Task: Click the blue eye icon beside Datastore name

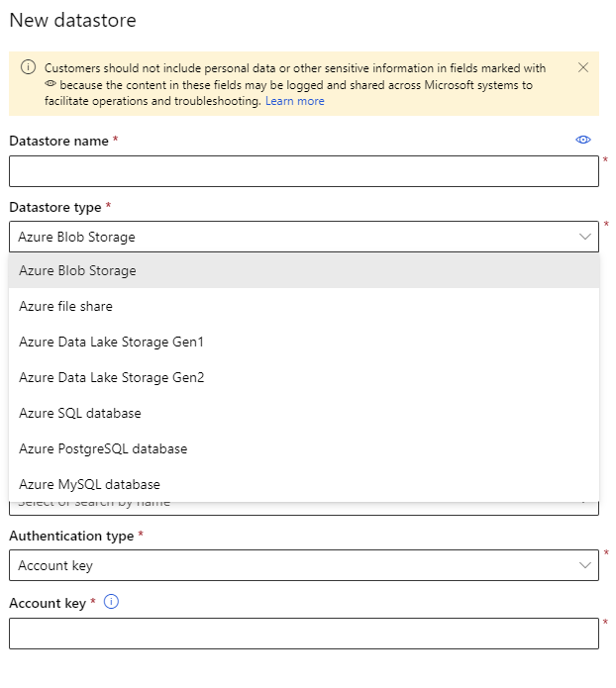Action: coord(583,140)
